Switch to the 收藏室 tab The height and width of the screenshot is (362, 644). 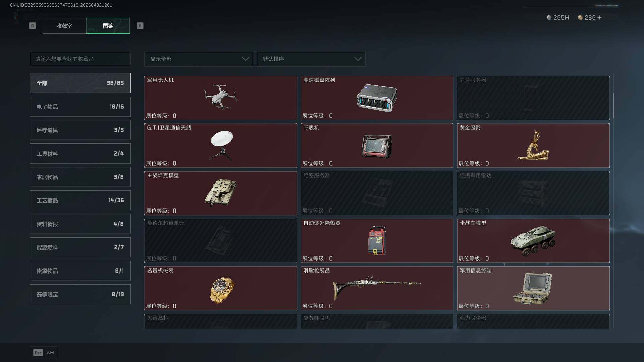click(64, 26)
